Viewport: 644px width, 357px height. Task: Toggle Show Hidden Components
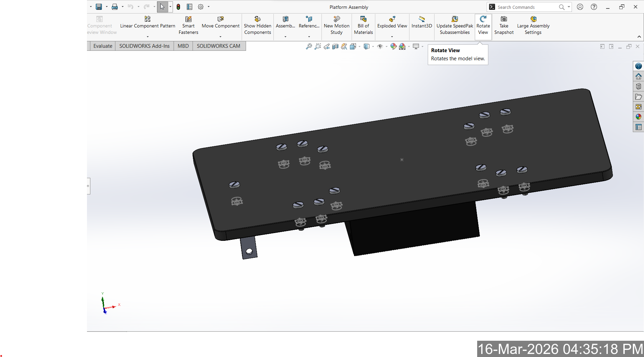[x=258, y=25]
